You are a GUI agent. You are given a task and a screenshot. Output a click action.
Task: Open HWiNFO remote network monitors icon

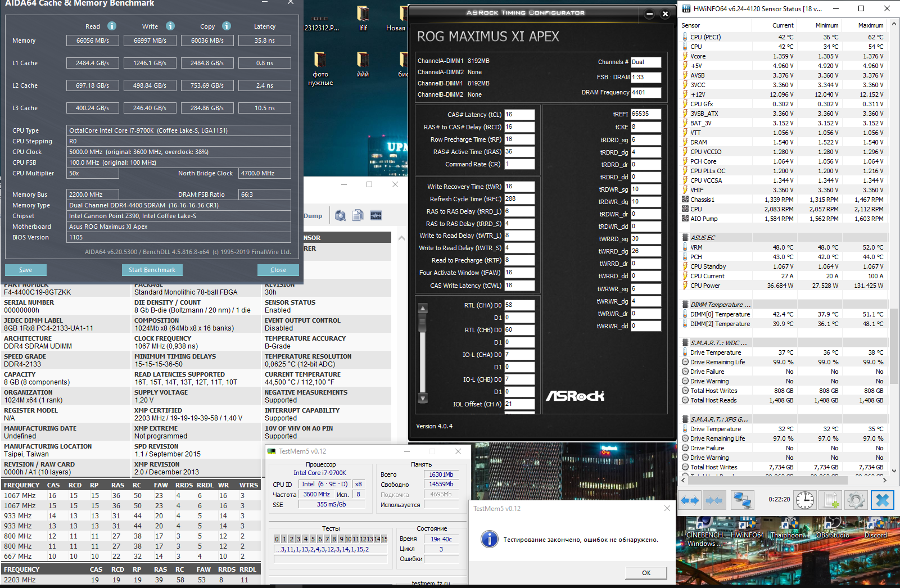(x=742, y=500)
